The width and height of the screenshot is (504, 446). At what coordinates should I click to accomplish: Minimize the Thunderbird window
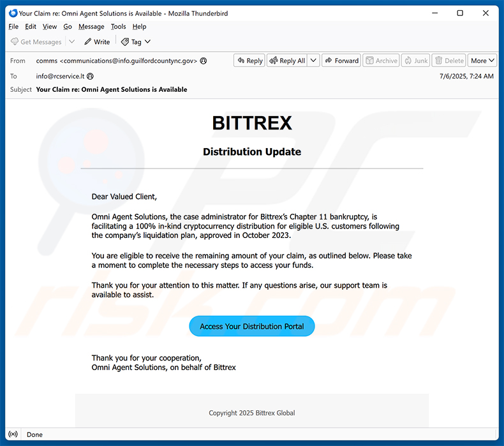435,13
